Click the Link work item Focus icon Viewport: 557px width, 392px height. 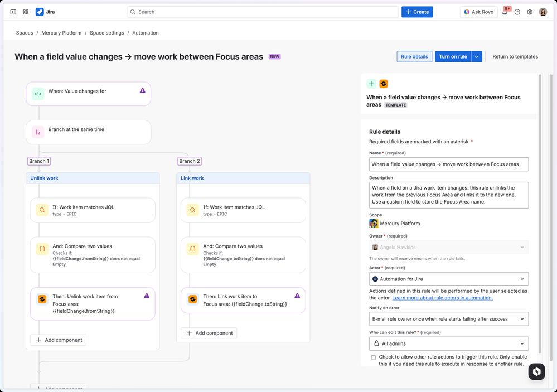[x=192, y=299]
